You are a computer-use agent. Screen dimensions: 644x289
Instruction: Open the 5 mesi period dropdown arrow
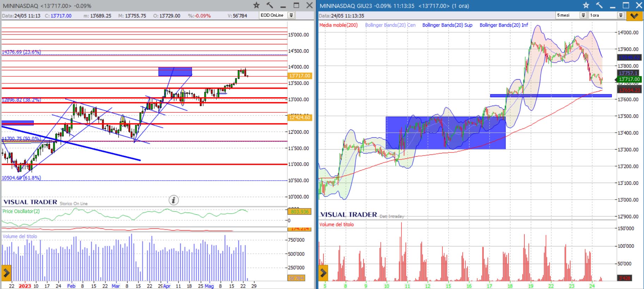(x=583, y=15)
